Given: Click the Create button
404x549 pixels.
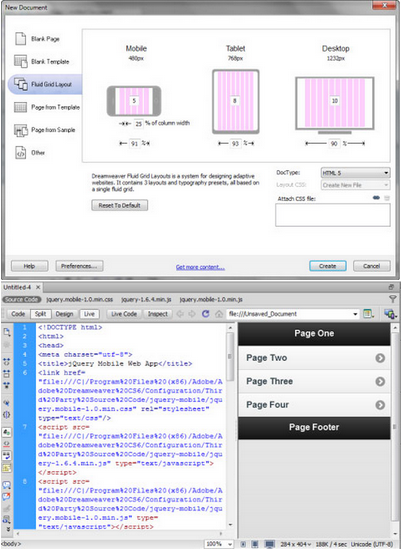Looking at the screenshot, I should click(328, 266).
